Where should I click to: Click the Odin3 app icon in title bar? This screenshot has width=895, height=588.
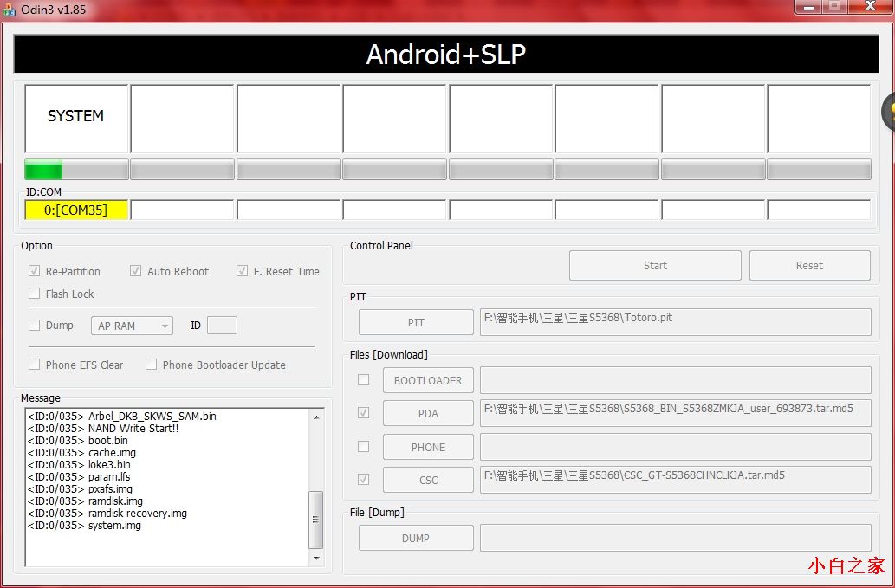[x=9, y=10]
